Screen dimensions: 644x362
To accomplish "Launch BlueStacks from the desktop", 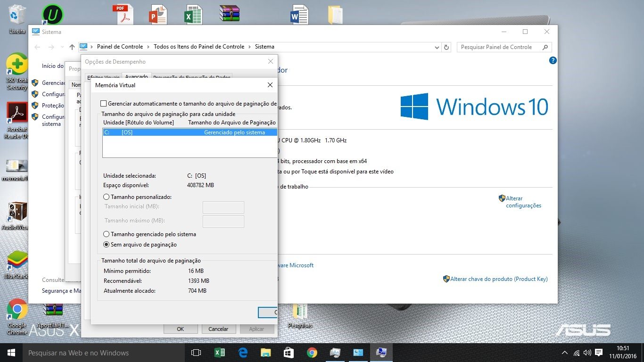I will [x=17, y=265].
